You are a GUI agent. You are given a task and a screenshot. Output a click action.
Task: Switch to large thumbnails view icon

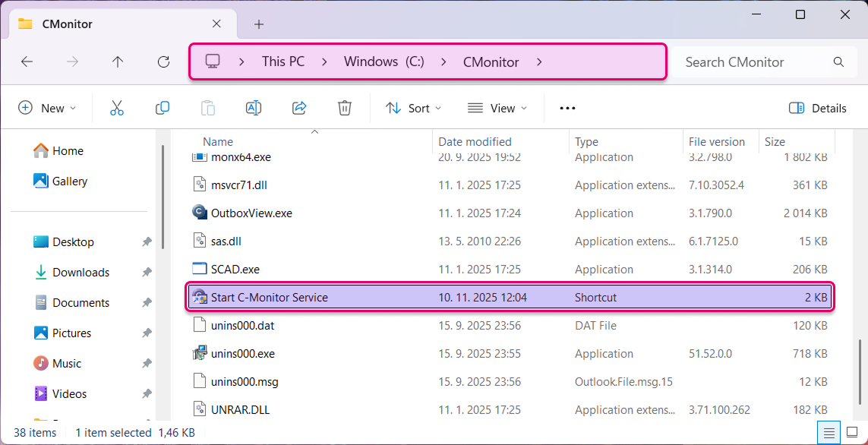(x=851, y=432)
